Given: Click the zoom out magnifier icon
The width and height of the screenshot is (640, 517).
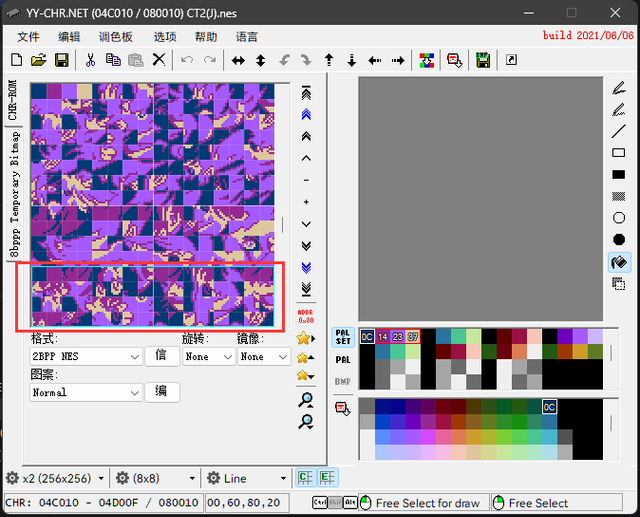Looking at the screenshot, I should [306, 422].
